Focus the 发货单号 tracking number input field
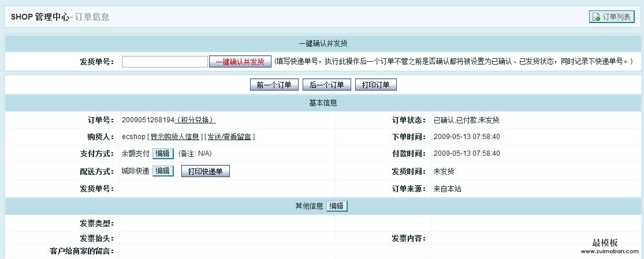This screenshot has width=644, height=259. click(x=165, y=62)
